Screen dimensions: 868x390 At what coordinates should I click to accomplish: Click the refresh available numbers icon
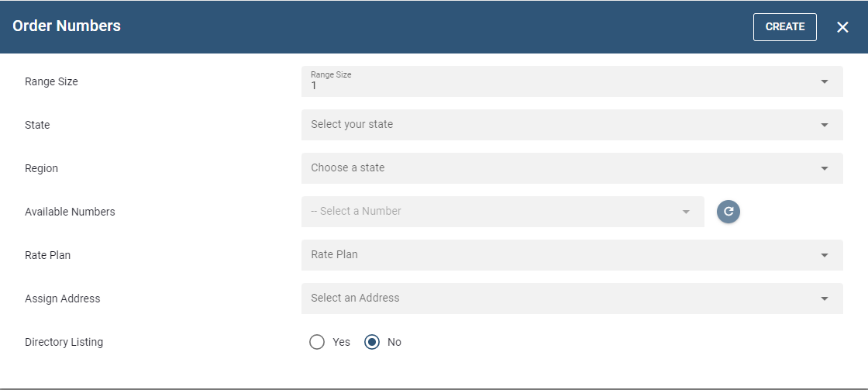click(728, 211)
